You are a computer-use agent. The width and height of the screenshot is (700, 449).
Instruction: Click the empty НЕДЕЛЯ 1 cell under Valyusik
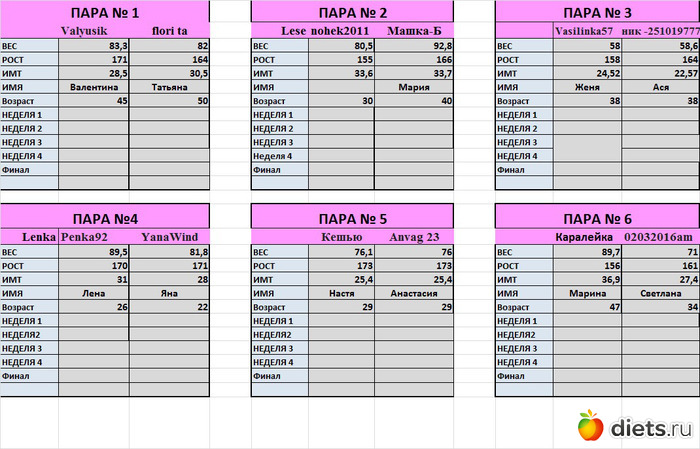click(94, 116)
